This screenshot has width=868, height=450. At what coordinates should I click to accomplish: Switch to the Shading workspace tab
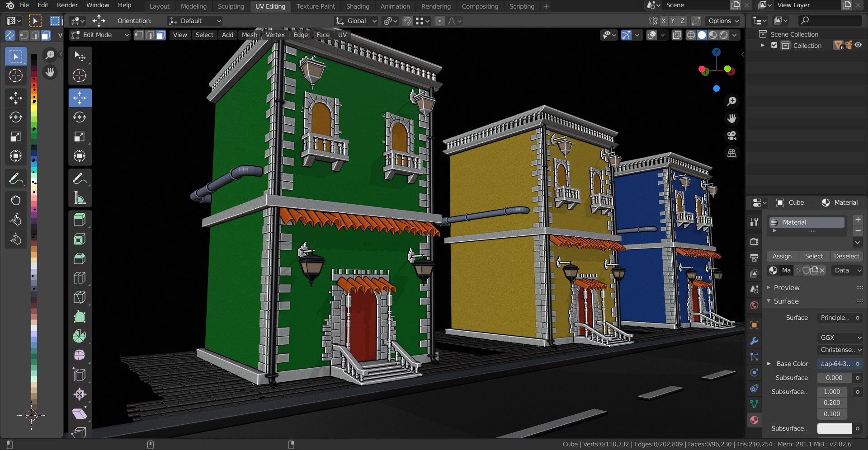tap(358, 6)
